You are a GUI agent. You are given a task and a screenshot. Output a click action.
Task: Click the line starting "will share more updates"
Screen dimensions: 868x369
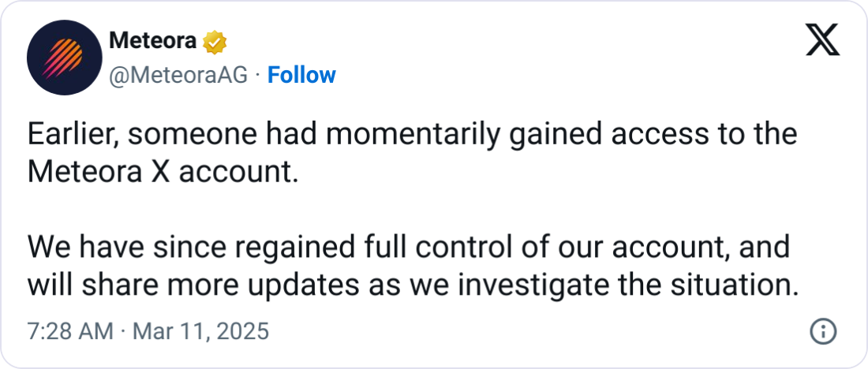pyautogui.click(x=409, y=285)
